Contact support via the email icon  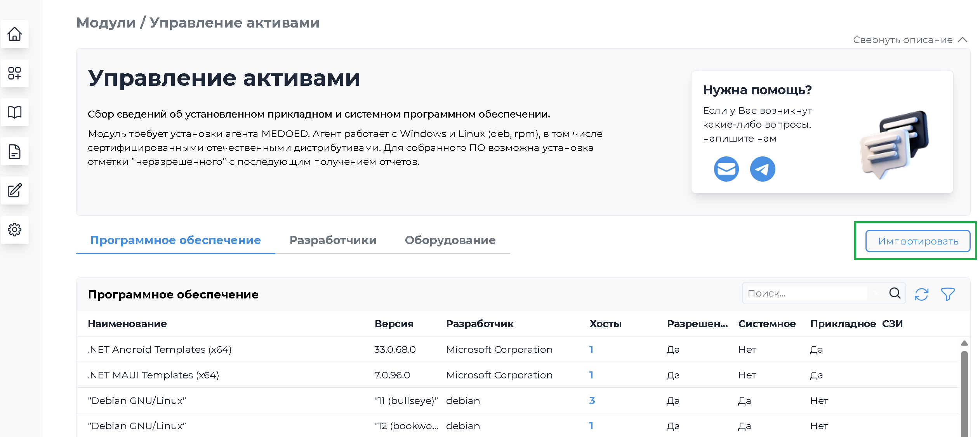coord(726,169)
